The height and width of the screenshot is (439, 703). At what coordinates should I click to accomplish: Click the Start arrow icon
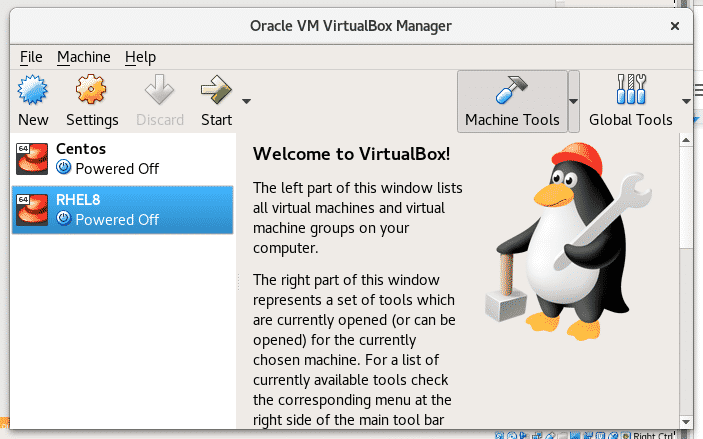point(216,90)
